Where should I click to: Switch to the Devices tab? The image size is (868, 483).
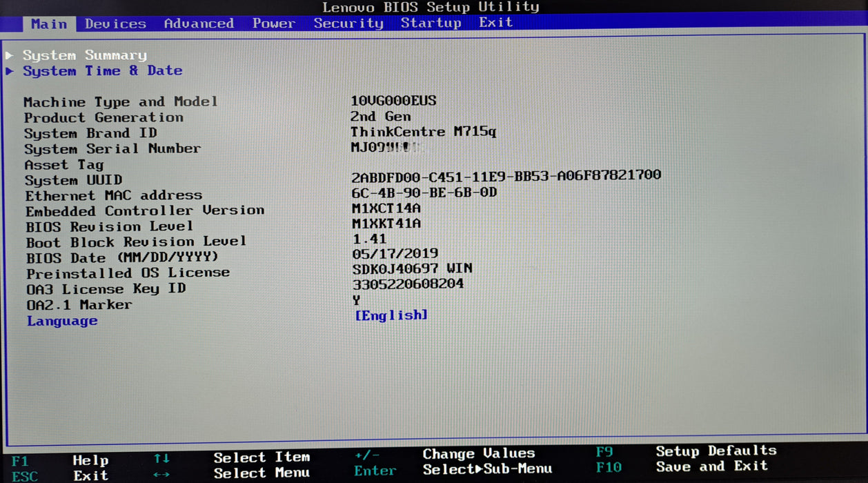pos(115,23)
